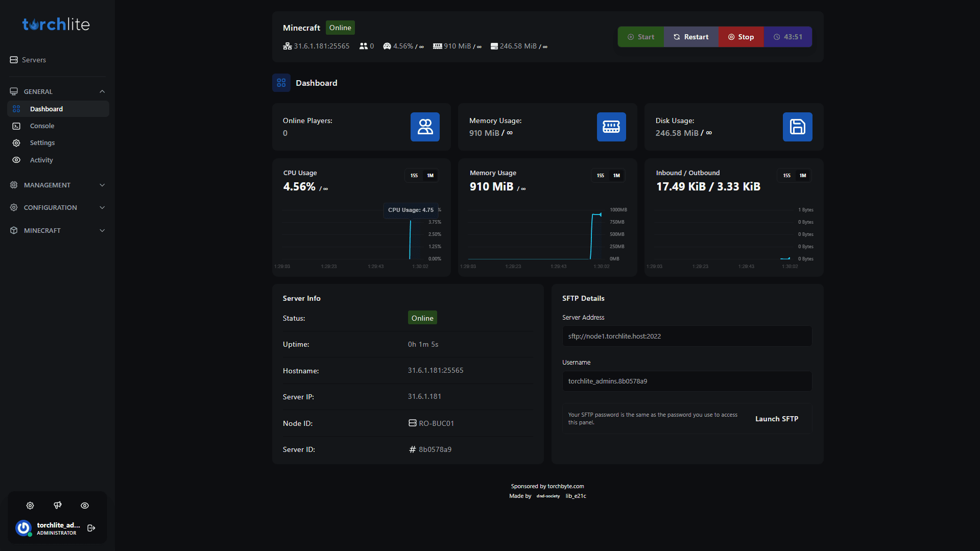Image resolution: width=980 pixels, height=551 pixels.
Task: Click the torchlite_ad... username label
Action: (x=58, y=525)
